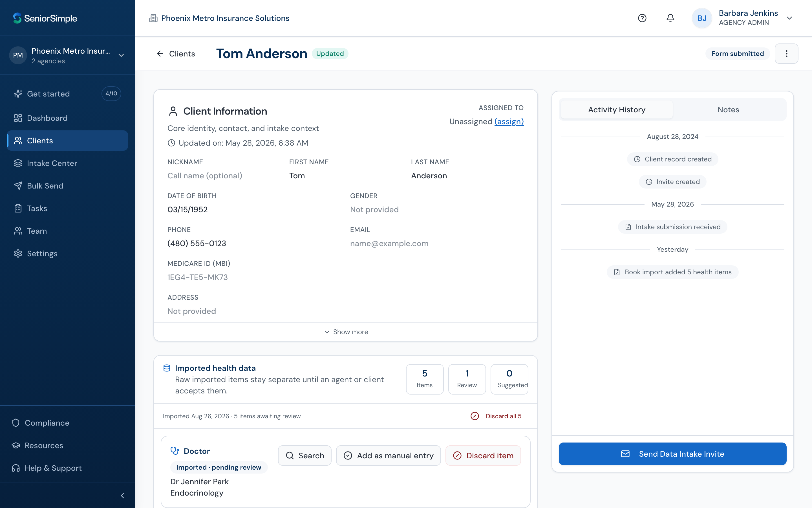Open Get started checklist
This screenshot has width=812, height=508.
pos(67,94)
